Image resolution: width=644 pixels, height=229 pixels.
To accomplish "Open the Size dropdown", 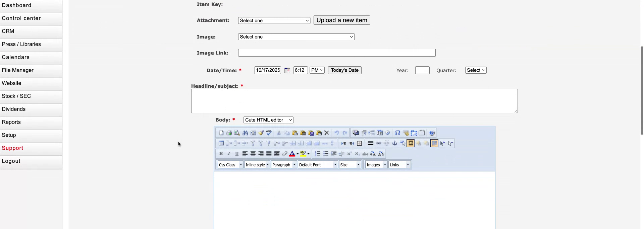I will tap(350, 165).
